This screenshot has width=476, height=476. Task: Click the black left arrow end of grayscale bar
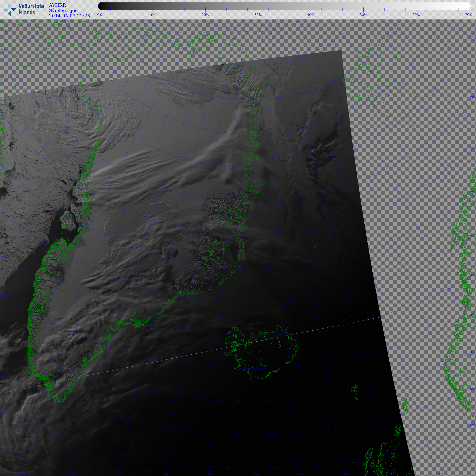click(99, 6)
